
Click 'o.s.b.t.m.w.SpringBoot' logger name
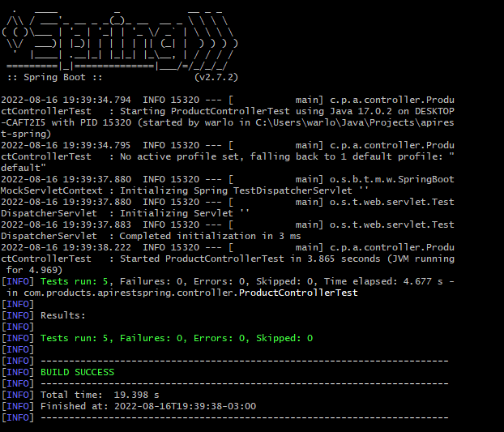[x=392, y=179]
